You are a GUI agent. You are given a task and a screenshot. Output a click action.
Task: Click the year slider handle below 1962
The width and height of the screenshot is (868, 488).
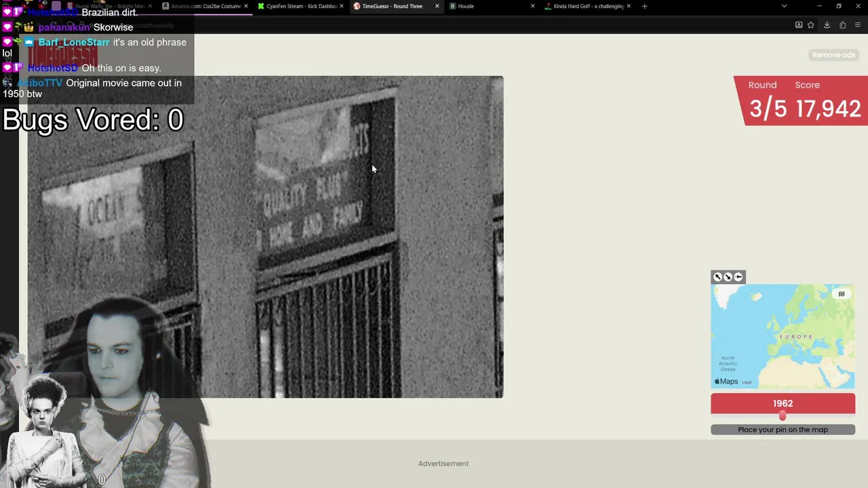point(783,415)
